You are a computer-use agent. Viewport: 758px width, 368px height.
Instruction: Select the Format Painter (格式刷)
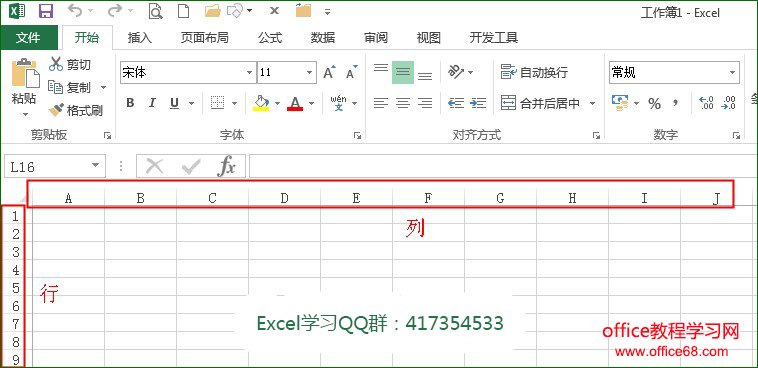coord(76,110)
